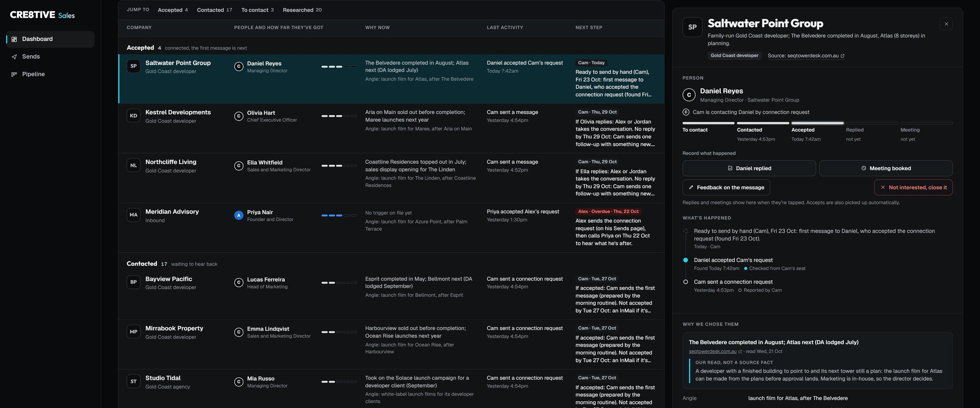Click Not interested, close it button
Viewport: 980px width, 408px height.
(913, 188)
